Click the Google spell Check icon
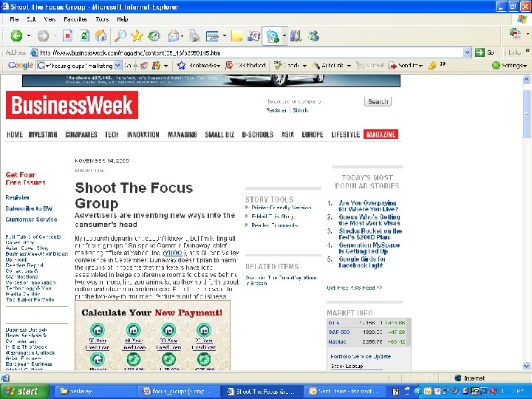The width and height of the screenshot is (532, 399). point(279,65)
